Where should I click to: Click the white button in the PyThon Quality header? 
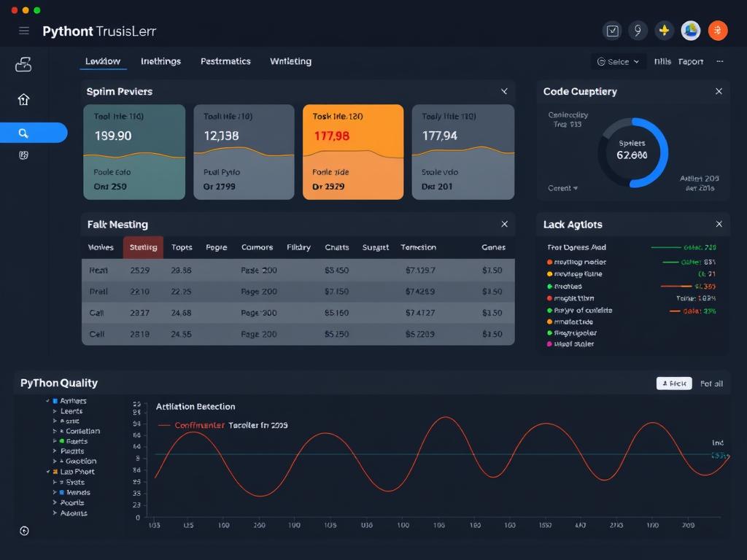(x=673, y=384)
